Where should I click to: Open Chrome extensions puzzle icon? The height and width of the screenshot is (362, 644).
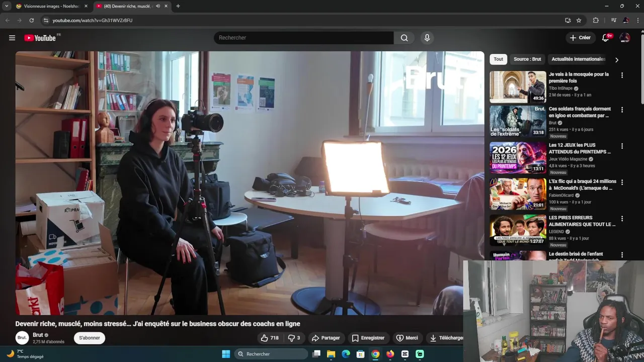coord(596,20)
